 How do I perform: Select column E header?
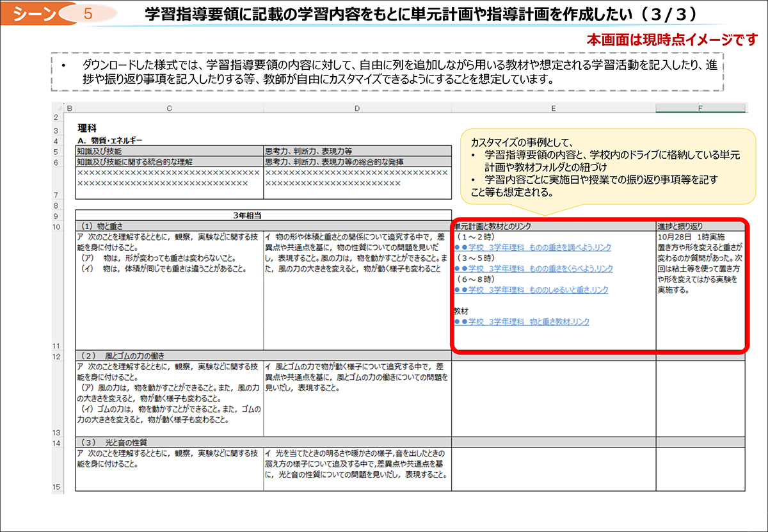pyautogui.click(x=553, y=108)
